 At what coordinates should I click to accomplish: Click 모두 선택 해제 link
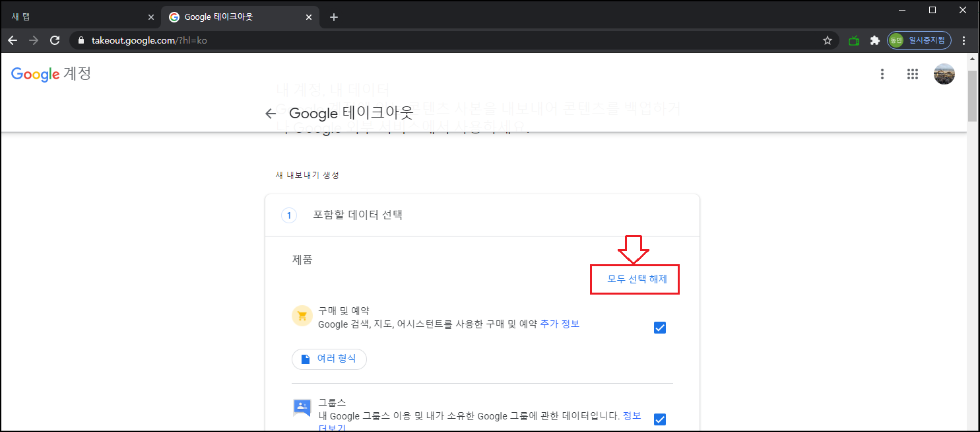point(637,279)
